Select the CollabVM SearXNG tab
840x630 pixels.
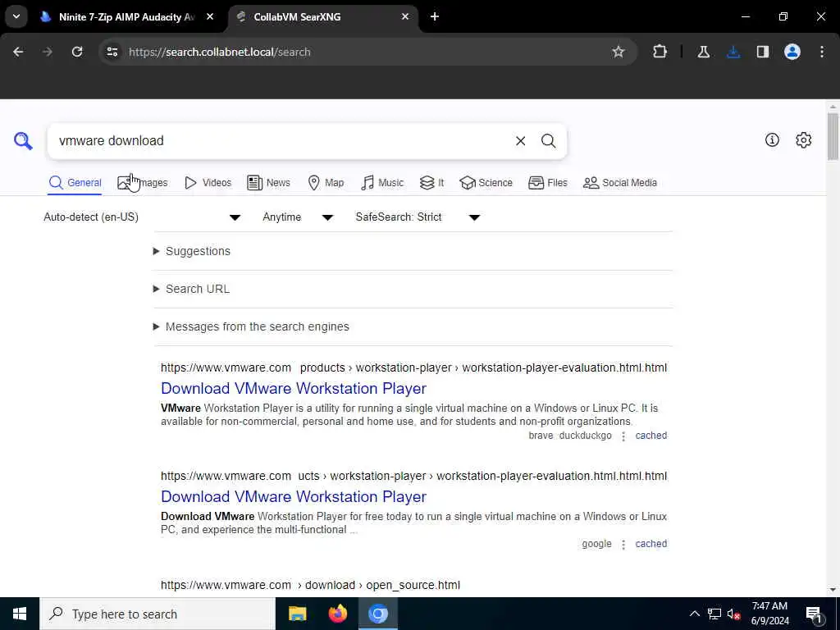click(322, 16)
